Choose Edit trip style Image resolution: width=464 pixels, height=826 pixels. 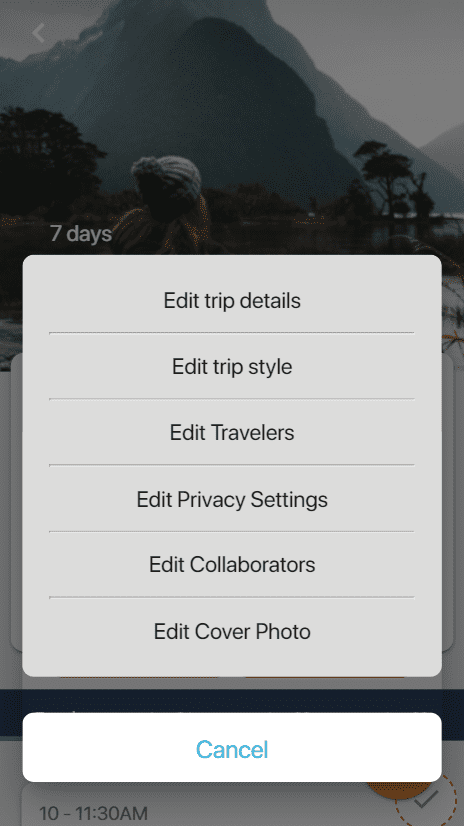[232, 366]
